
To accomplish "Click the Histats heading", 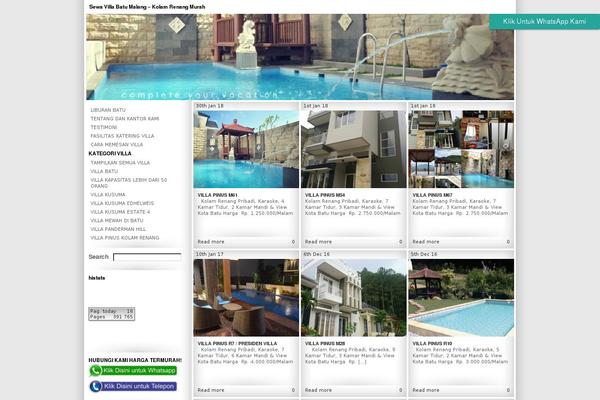I will coord(97,278).
